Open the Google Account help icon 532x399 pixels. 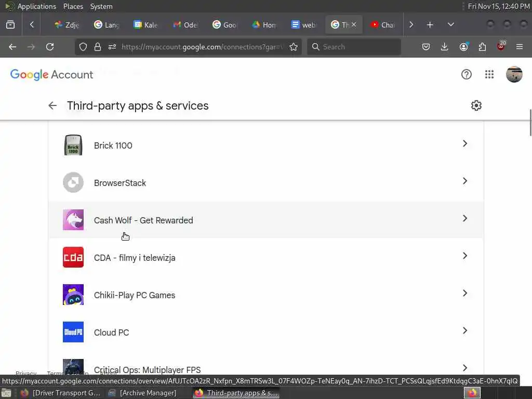coord(467,74)
